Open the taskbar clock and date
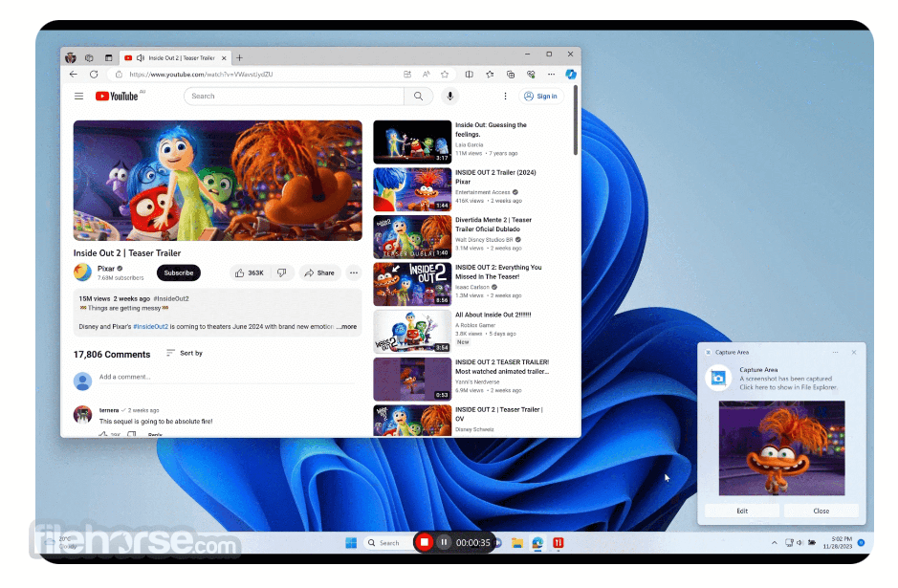The height and width of the screenshot is (588, 898). [x=838, y=543]
